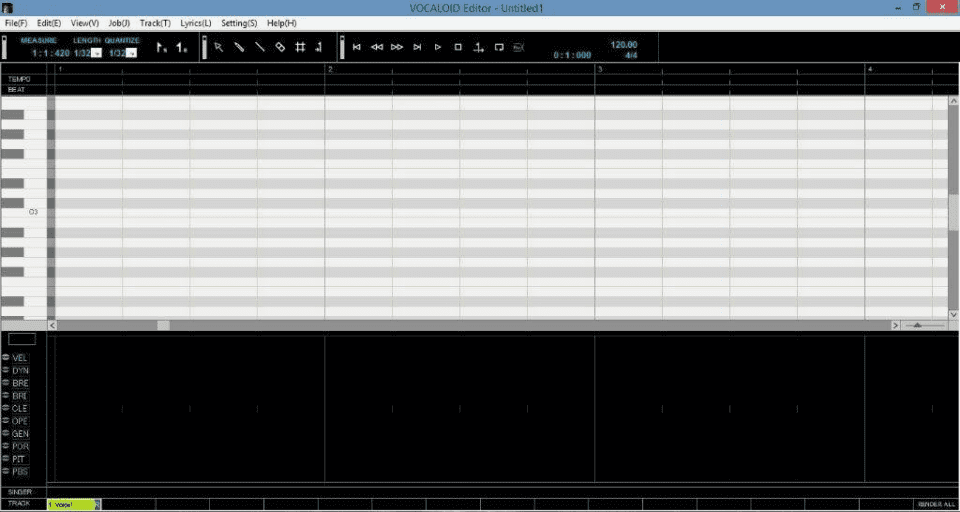960x512 pixels.
Task: Click the horizontal scrollbar right arrow
Action: [x=895, y=325]
